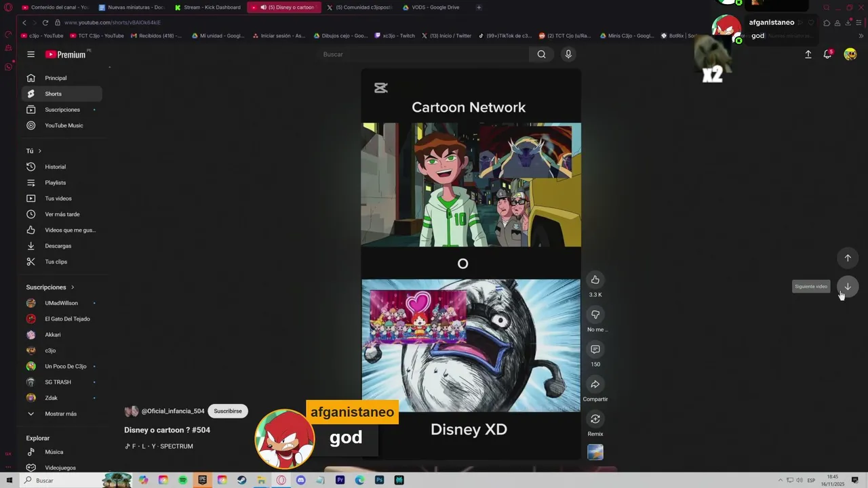
Task: Click the Suscribirse button
Action: (x=228, y=411)
